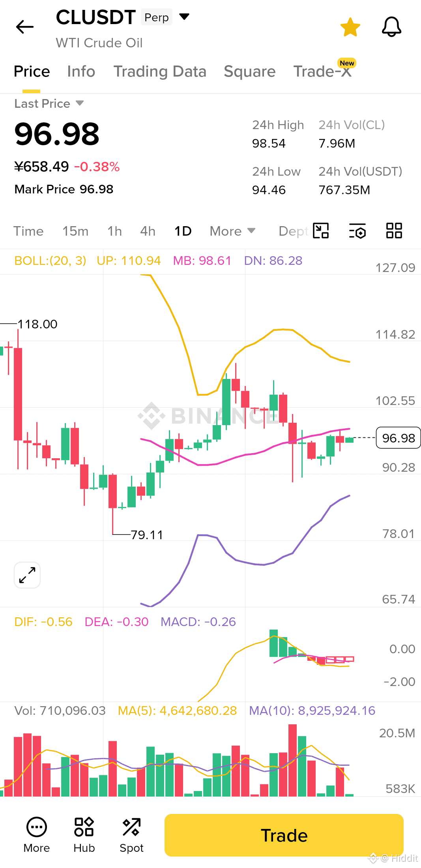421x868 pixels.
Task: Expand the chart to fullscreen
Action: 27,575
